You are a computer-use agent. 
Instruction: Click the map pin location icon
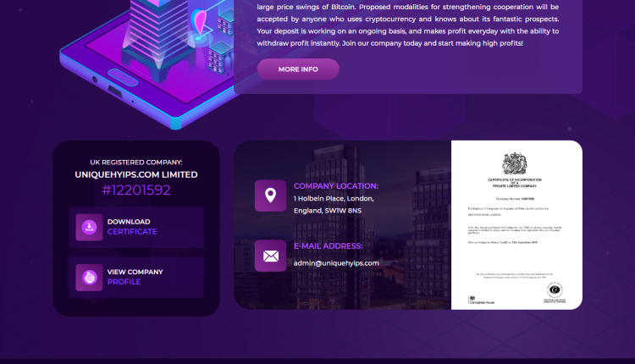[270, 196]
